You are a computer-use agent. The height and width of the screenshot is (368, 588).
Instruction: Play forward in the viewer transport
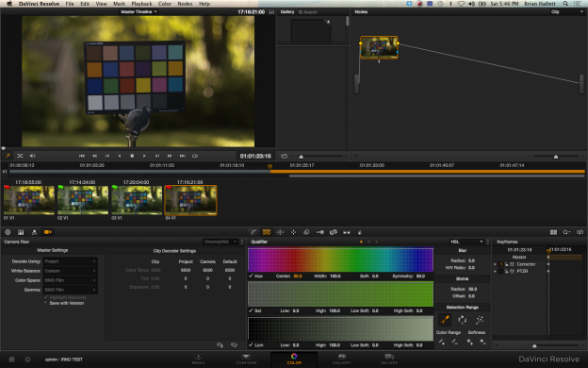click(x=144, y=156)
